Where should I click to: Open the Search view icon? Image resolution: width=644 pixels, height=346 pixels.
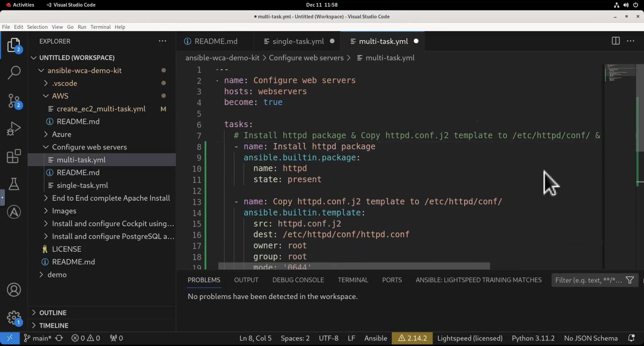click(x=14, y=73)
